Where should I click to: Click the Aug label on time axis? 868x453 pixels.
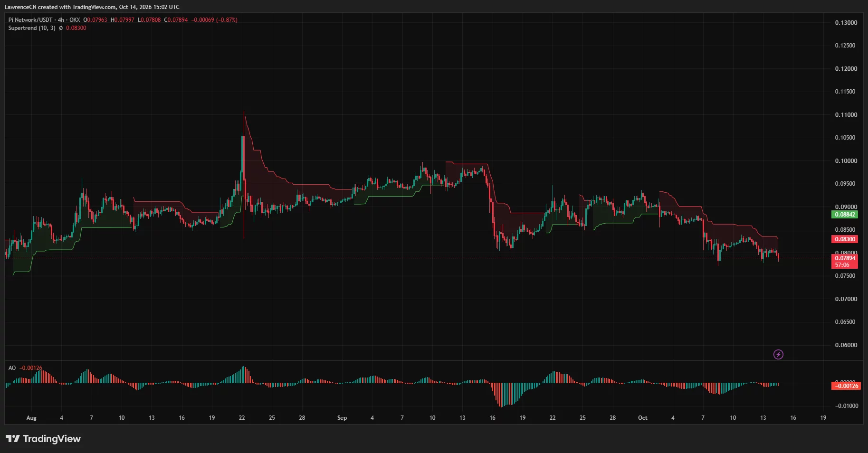31,418
